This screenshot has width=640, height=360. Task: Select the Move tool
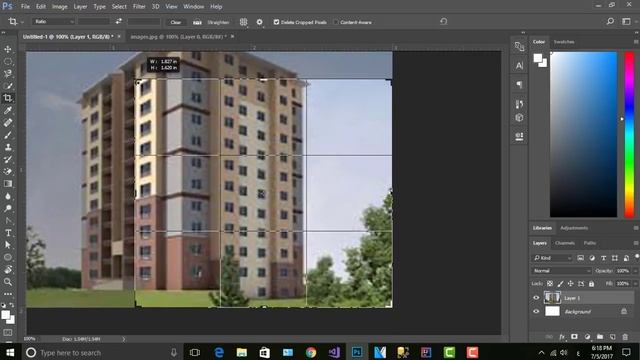[8, 49]
